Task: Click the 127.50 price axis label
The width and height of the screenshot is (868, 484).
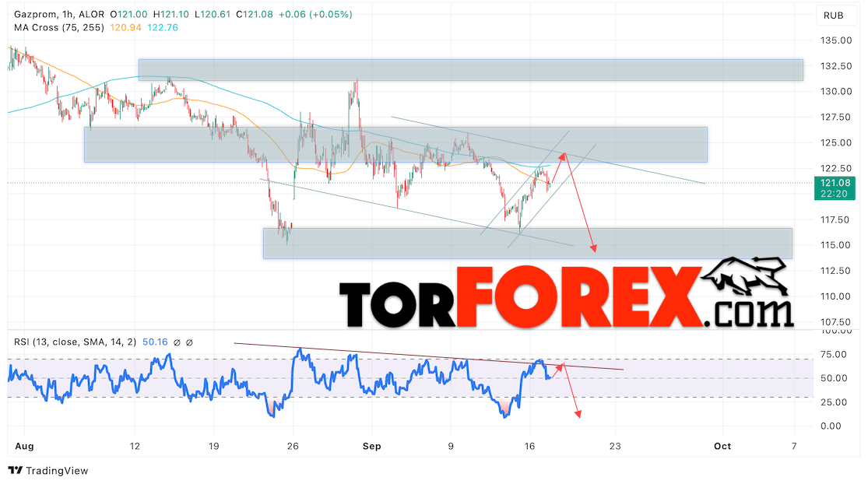Action: coord(836,117)
